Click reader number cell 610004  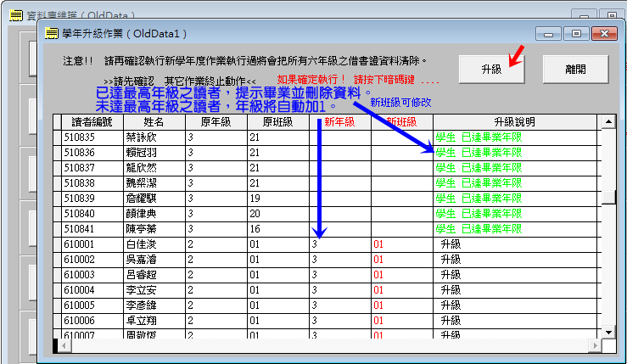pyautogui.click(x=92, y=290)
